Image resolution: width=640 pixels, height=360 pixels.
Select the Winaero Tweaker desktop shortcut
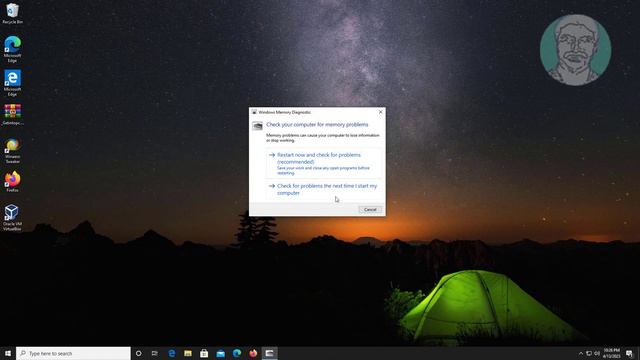[12, 151]
